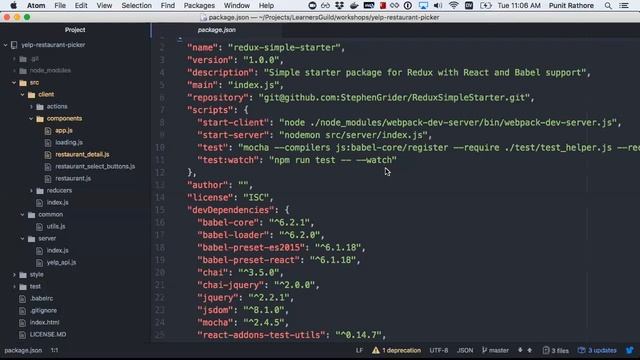Change the JSON grammar selector
The height and width of the screenshot is (360, 640).
[x=465, y=350]
